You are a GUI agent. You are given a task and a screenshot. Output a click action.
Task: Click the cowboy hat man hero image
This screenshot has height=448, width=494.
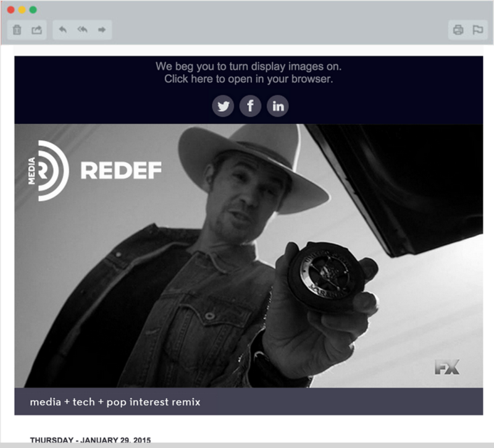coord(249,256)
